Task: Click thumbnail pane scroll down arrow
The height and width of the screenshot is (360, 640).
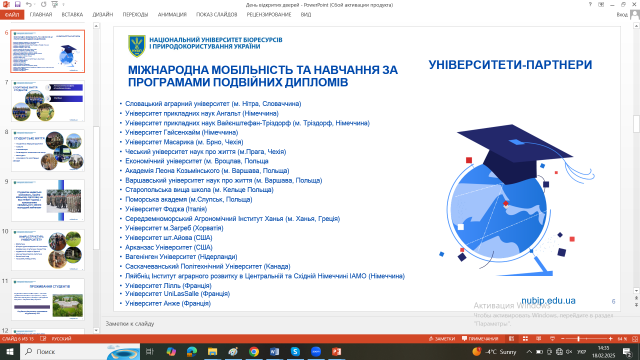Action: 96,331
